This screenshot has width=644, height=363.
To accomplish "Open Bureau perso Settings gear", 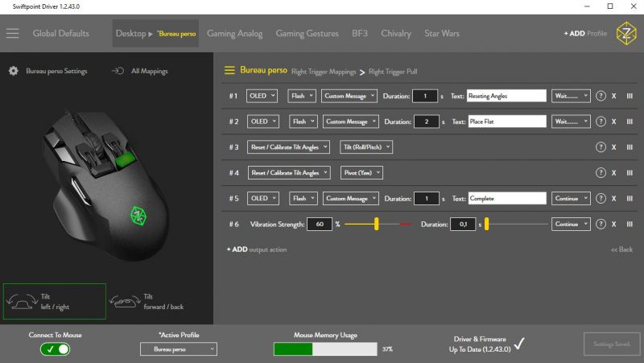I will click(x=13, y=71).
